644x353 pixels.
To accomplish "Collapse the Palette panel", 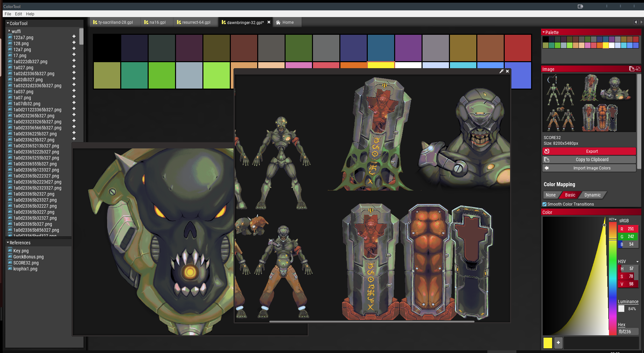I will pyautogui.click(x=543, y=32).
